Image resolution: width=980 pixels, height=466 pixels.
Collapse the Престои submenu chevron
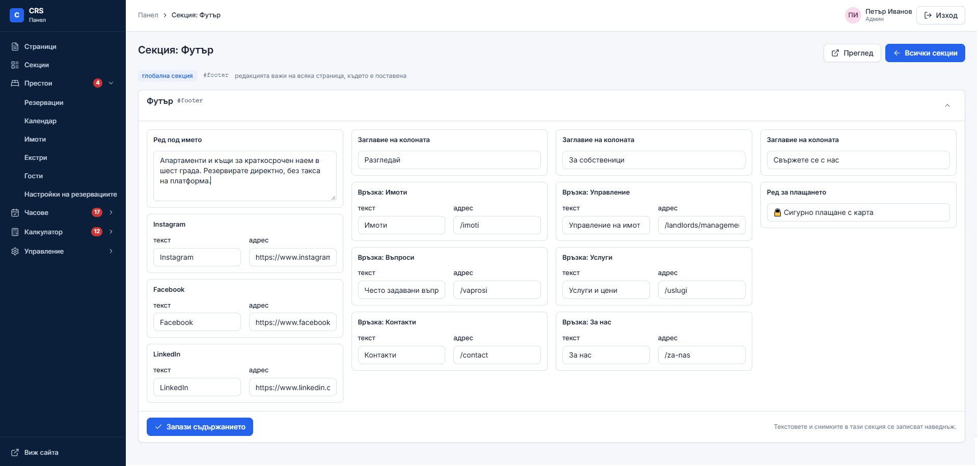(111, 83)
